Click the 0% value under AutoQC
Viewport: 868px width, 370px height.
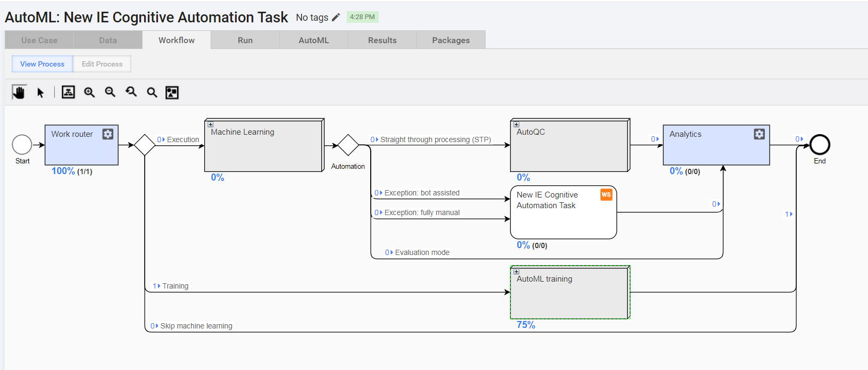coord(523,177)
